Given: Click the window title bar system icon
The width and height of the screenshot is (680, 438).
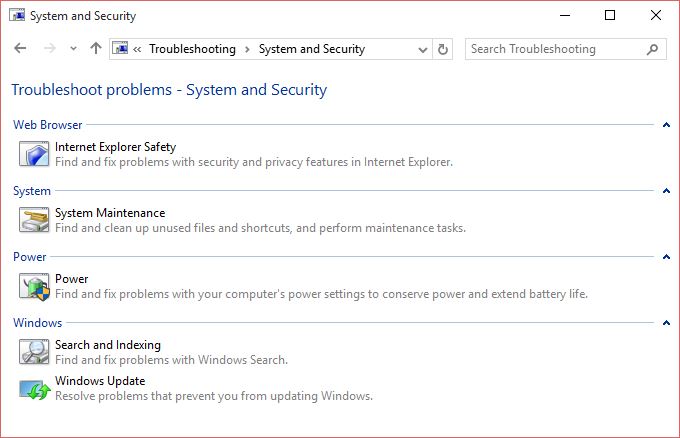Looking at the screenshot, I should [17, 15].
